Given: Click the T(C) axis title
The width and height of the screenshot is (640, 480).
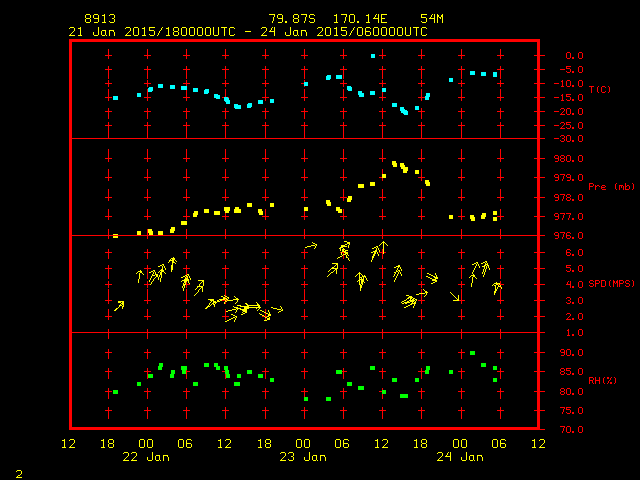Looking at the screenshot, I should tap(600, 89).
